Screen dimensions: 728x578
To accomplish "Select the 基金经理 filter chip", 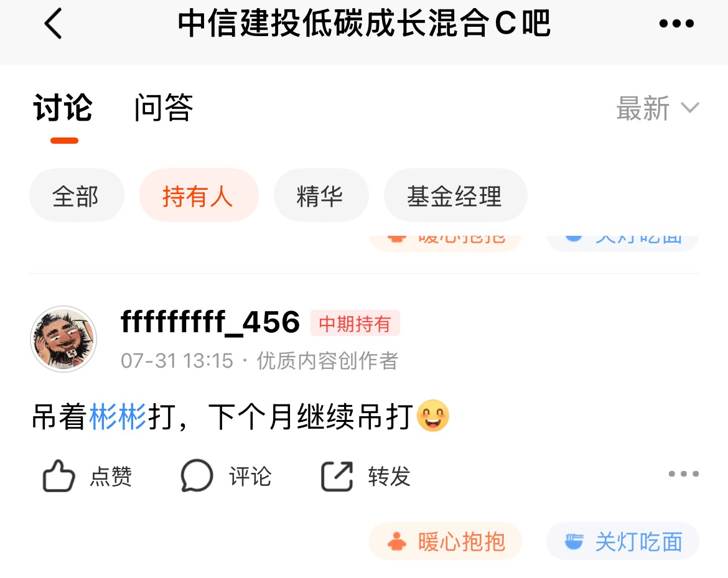I will pyautogui.click(x=455, y=195).
